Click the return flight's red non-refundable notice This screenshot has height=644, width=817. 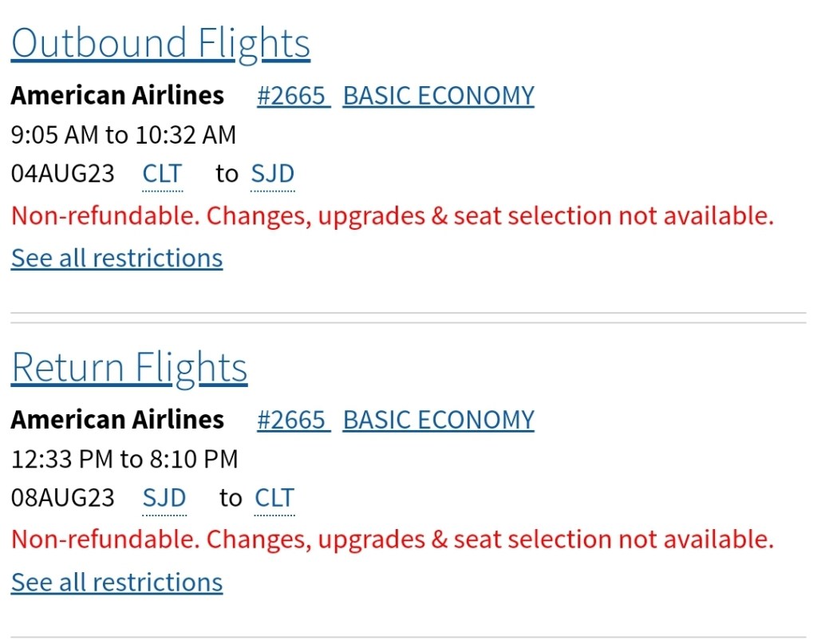393,539
